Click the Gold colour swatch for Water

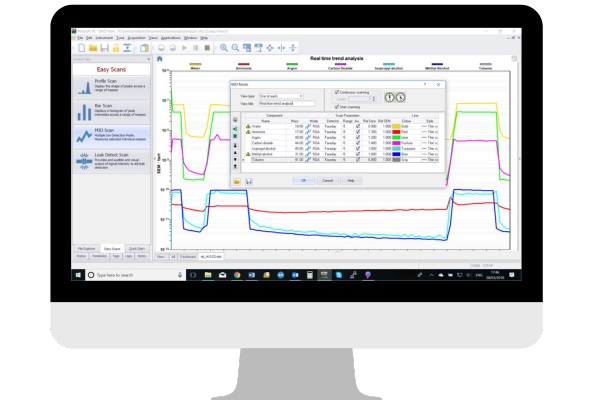[x=398, y=125]
